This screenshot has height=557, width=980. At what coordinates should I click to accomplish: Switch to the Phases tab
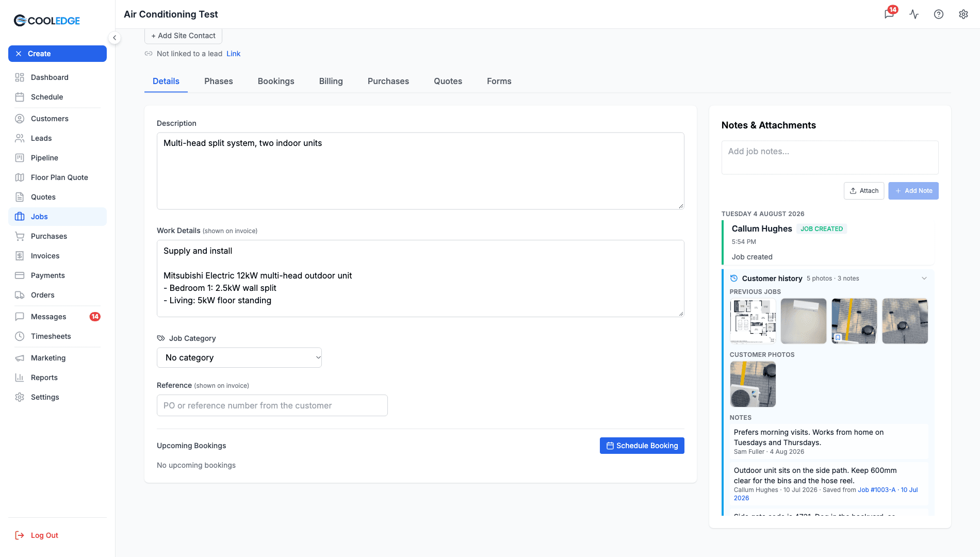[219, 81]
